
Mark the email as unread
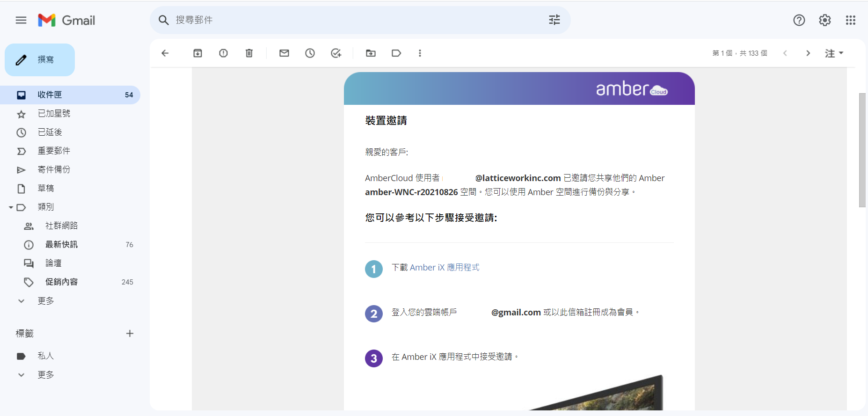[x=284, y=53]
